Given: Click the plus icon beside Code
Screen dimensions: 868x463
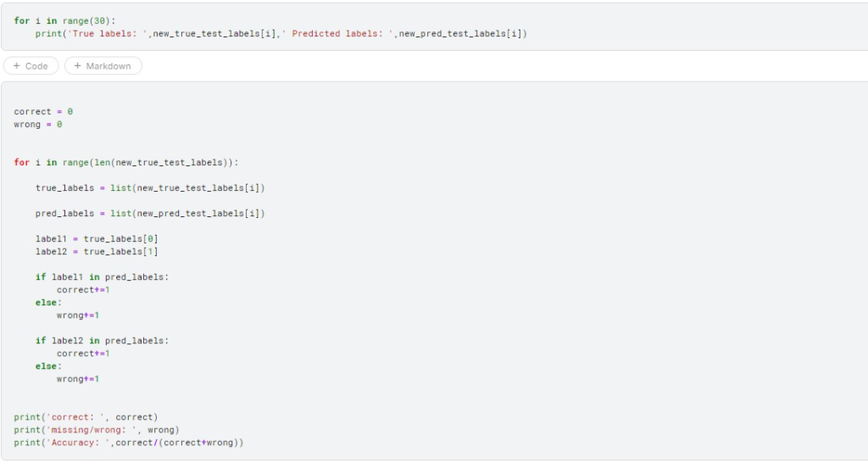Looking at the screenshot, I should (x=17, y=66).
